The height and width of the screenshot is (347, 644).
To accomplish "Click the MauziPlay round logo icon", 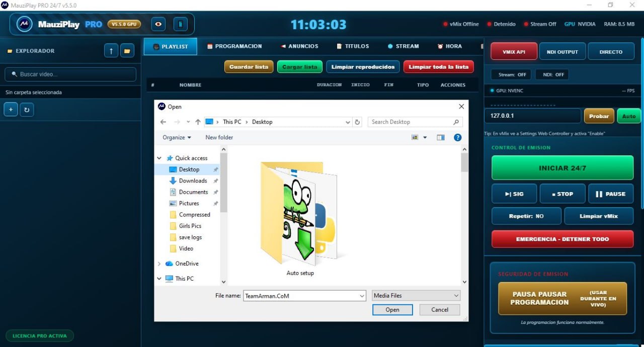I will click(24, 24).
